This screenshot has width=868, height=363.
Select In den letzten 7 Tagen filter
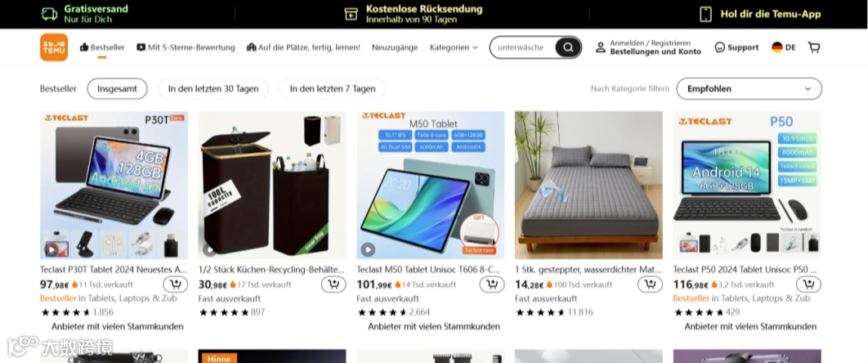coord(333,88)
